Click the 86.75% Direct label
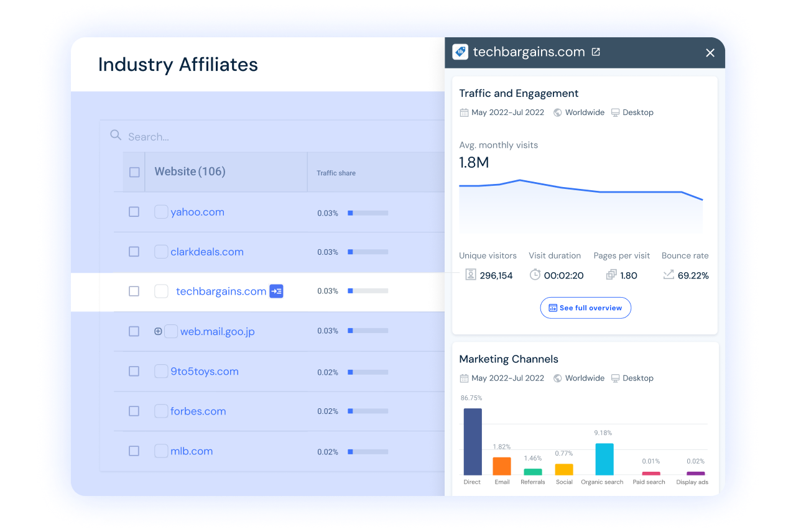 tap(471, 398)
